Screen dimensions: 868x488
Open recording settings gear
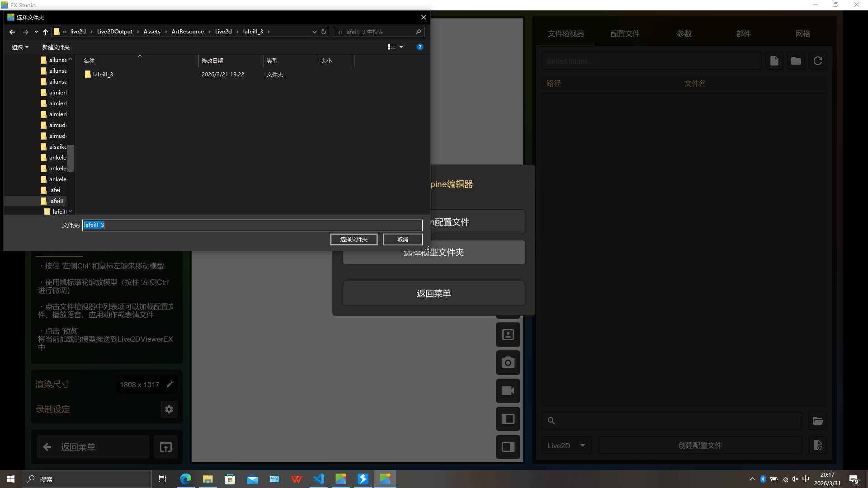169,409
